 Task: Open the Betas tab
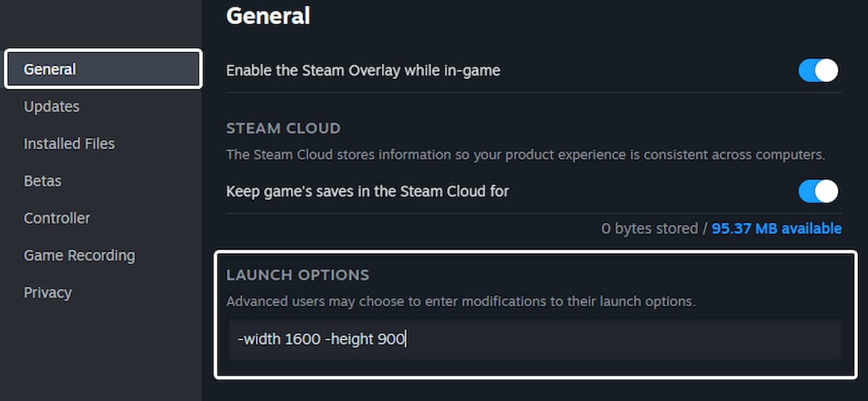[43, 181]
